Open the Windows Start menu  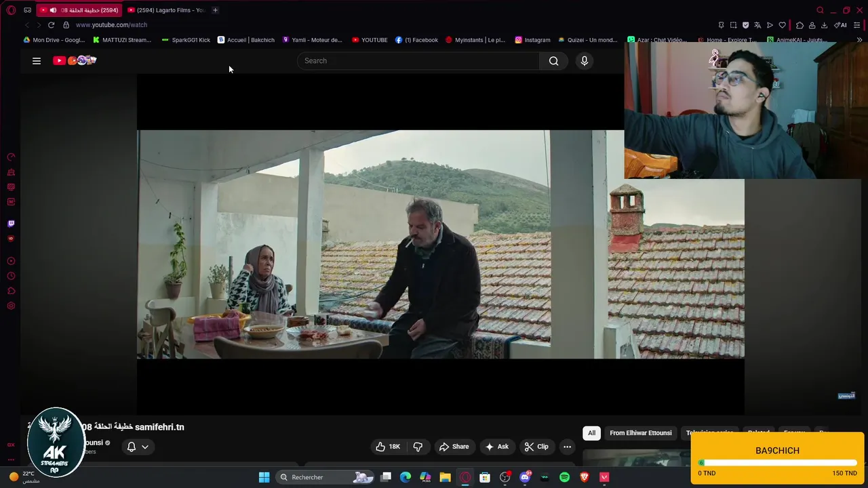coord(264,477)
